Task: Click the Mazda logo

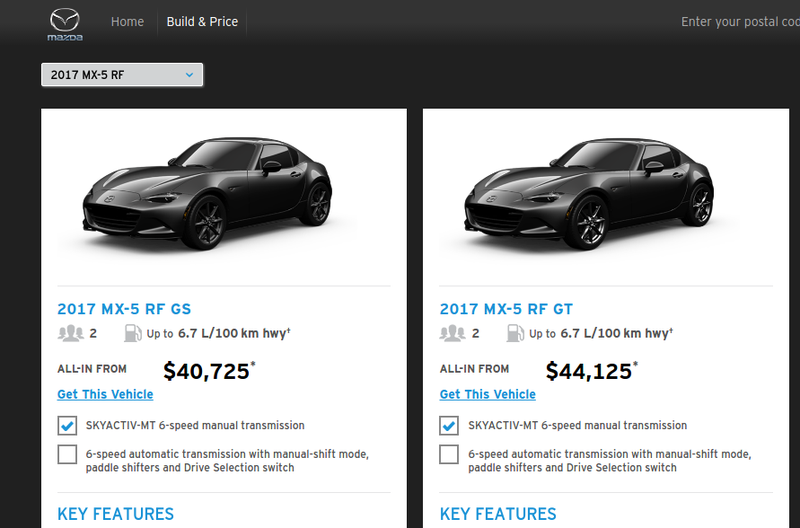Action: [x=65, y=24]
